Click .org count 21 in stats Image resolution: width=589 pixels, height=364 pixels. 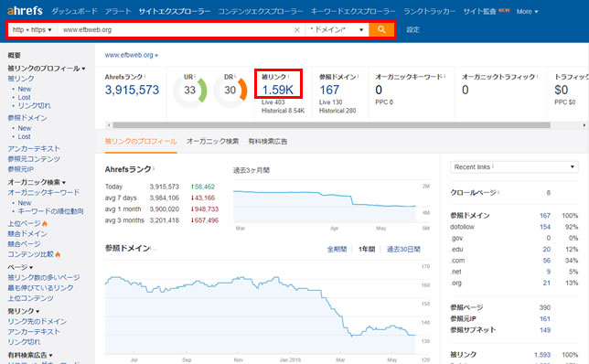[x=547, y=284]
